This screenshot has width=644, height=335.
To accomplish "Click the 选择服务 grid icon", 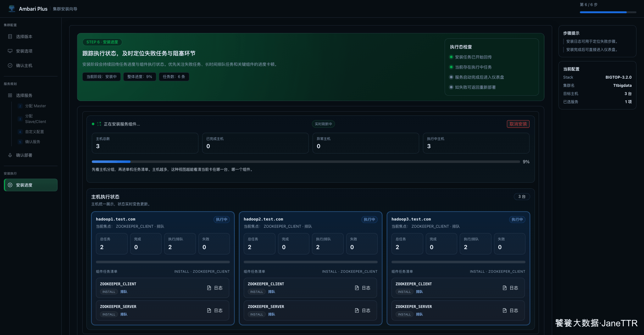I will pos(10,95).
